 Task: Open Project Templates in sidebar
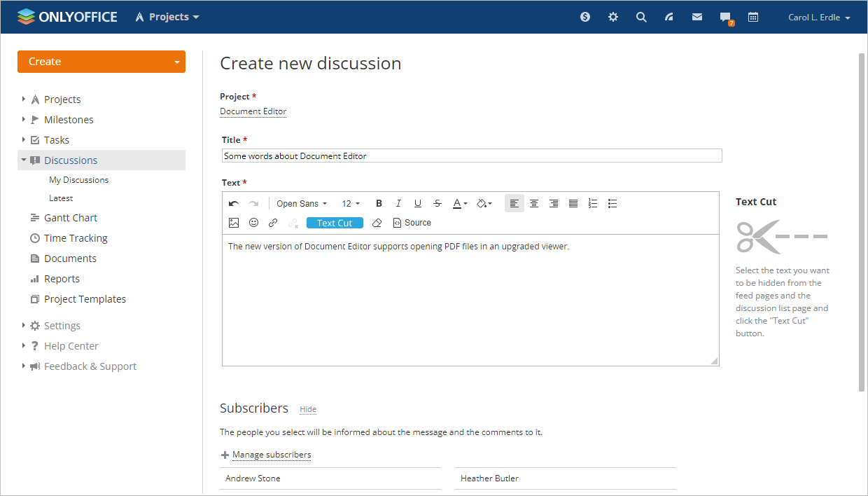pyautogui.click(x=85, y=299)
